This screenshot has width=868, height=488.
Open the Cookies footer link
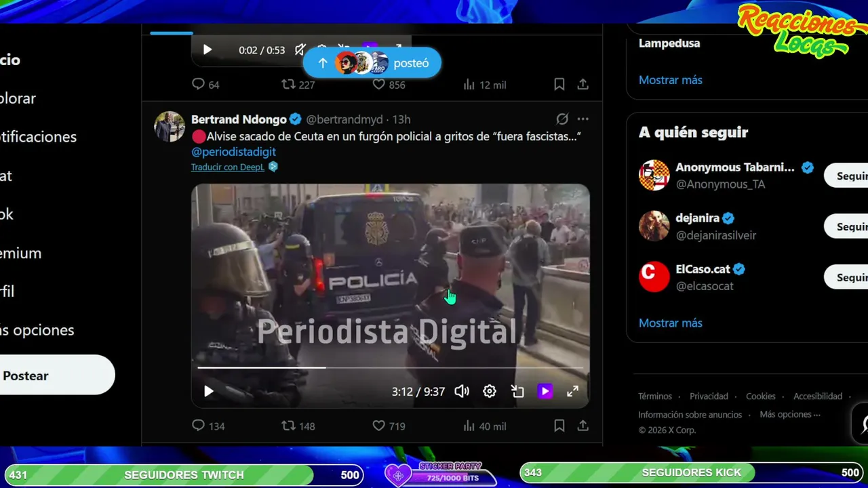(761, 396)
